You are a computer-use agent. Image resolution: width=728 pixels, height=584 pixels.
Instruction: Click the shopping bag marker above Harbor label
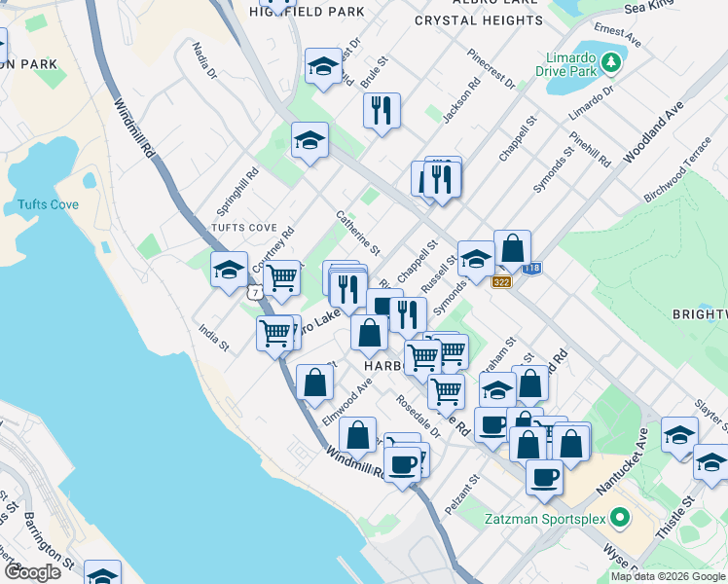click(x=370, y=334)
